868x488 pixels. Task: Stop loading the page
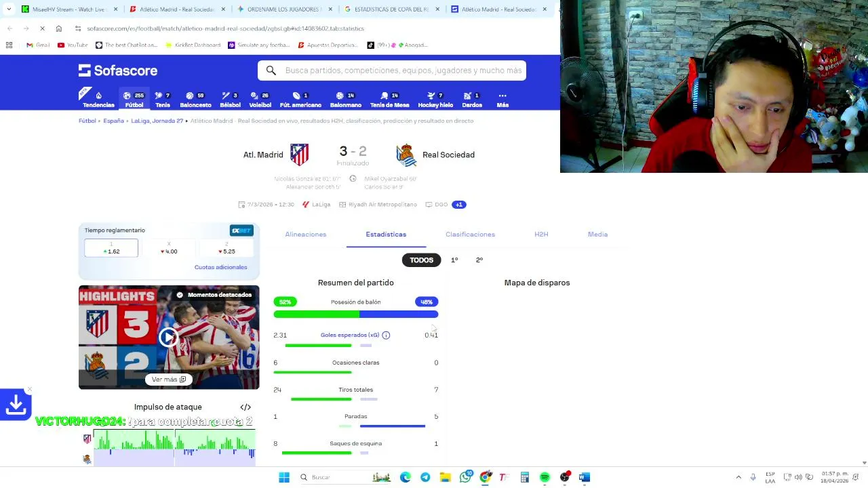pyautogui.click(x=42, y=28)
